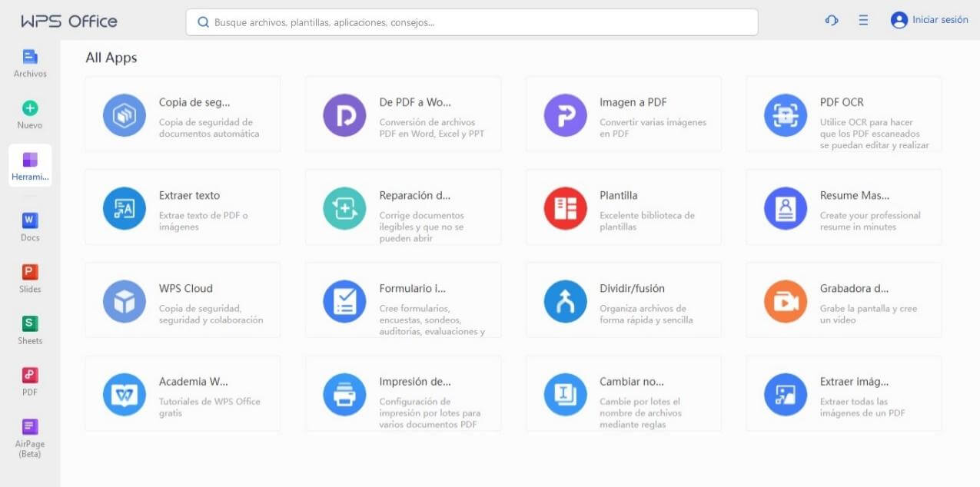Click the WPS Office logo

click(69, 22)
